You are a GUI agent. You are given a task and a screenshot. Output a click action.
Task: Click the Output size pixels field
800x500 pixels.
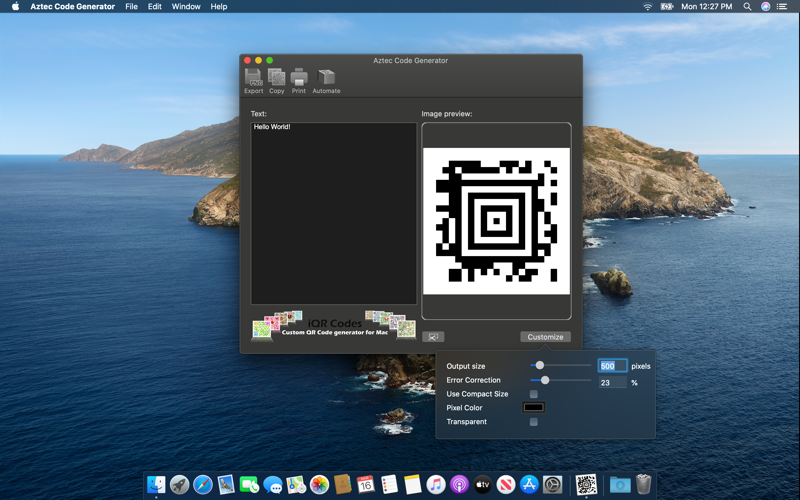(x=612, y=366)
